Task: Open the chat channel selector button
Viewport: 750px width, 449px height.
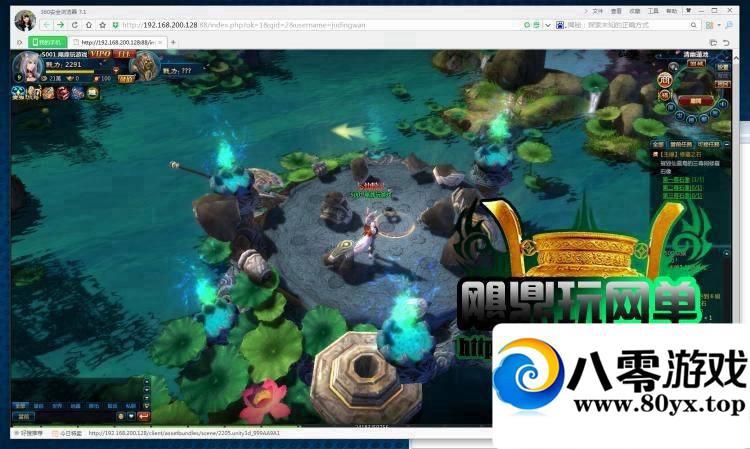Action: click(x=23, y=417)
